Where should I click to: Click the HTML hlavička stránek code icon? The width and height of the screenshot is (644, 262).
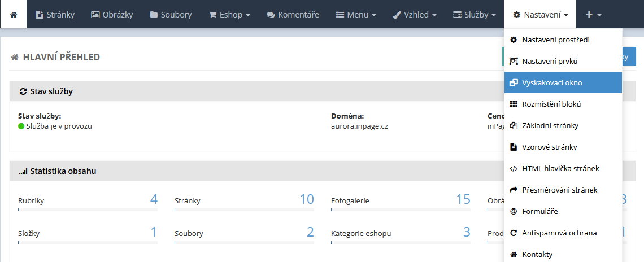514,168
